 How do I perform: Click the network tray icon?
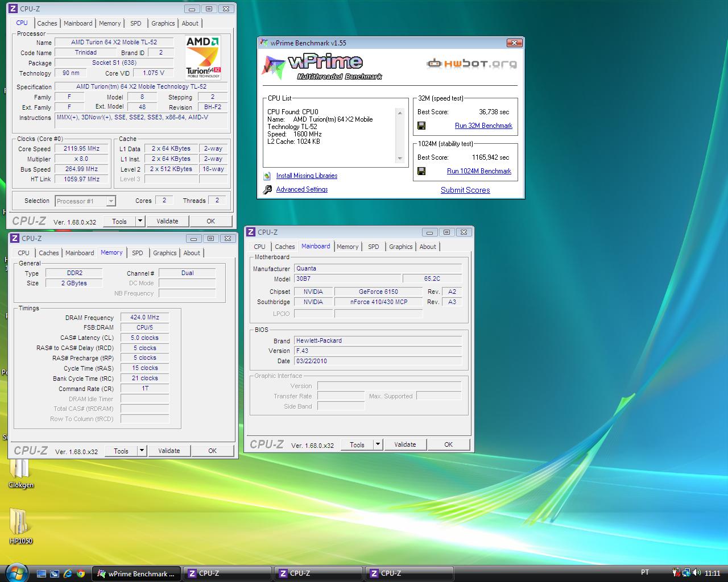tap(686, 573)
